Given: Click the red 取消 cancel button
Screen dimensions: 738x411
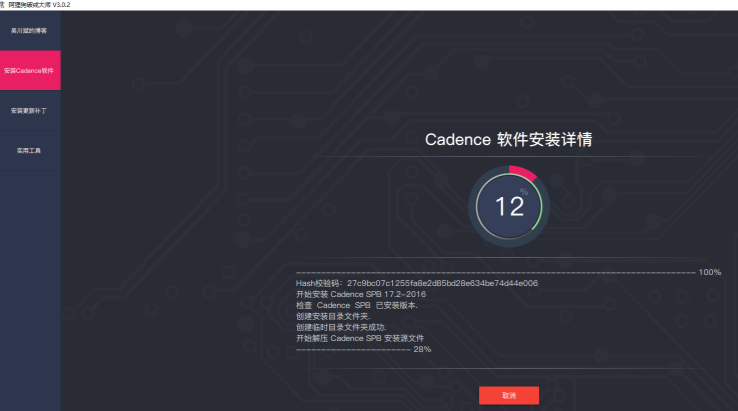Looking at the screenshot, I should pos(509,395).
